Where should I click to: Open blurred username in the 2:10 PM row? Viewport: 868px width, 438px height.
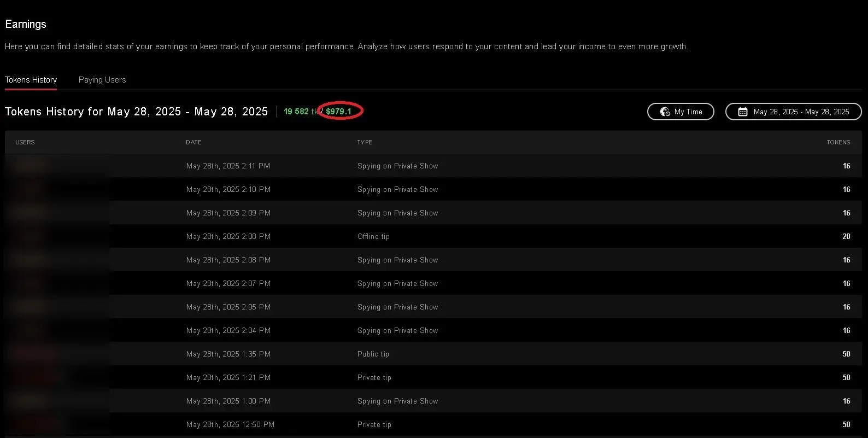click(31, 189)
